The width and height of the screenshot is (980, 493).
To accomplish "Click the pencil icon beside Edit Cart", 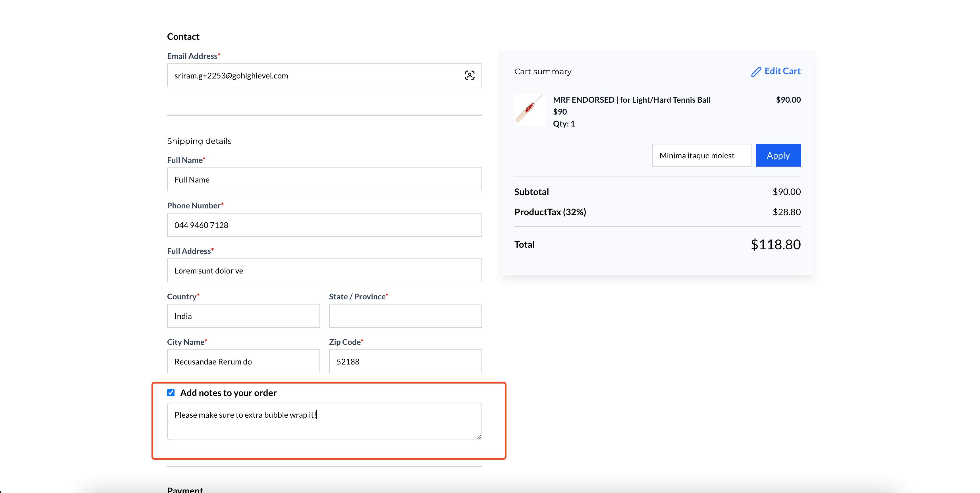I will [756, 72].
